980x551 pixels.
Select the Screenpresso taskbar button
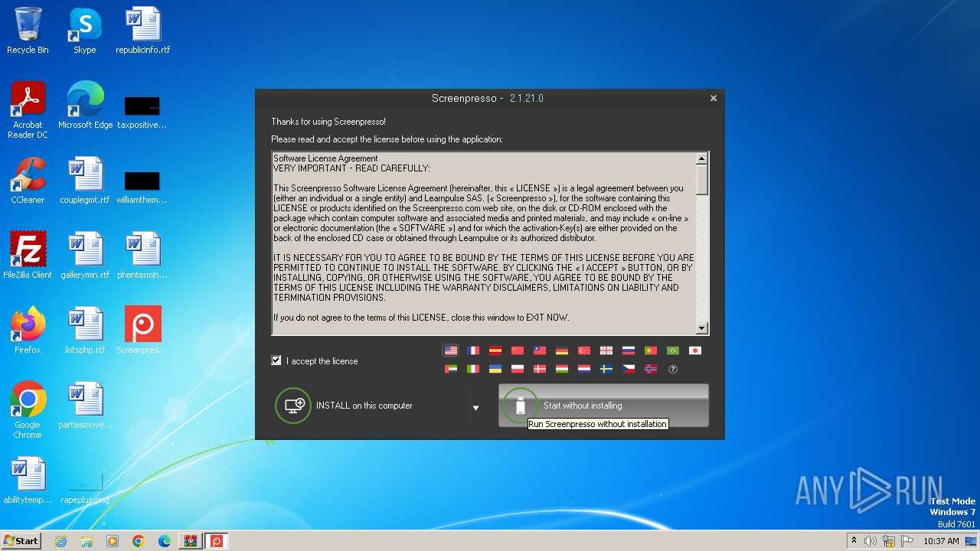pos(217,541)
